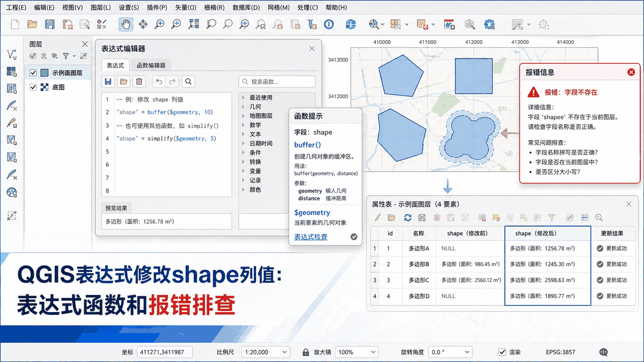Open the filter legend dropdown arrow in Layers panel
This screenshot has height=362, width=644.
click(74, 56)
